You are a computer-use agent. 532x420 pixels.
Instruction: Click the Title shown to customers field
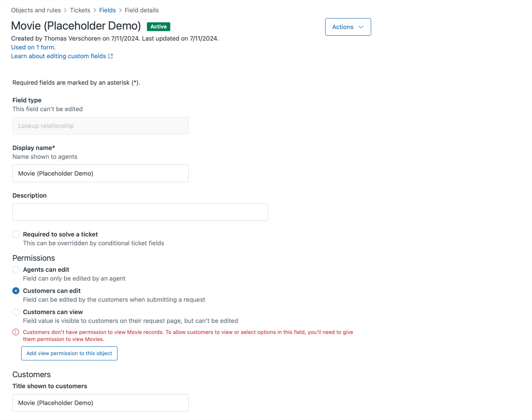tap(100, 403)
